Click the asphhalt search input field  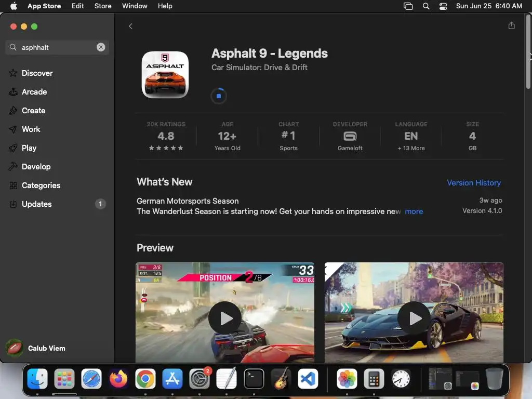(x=57, y=47)
